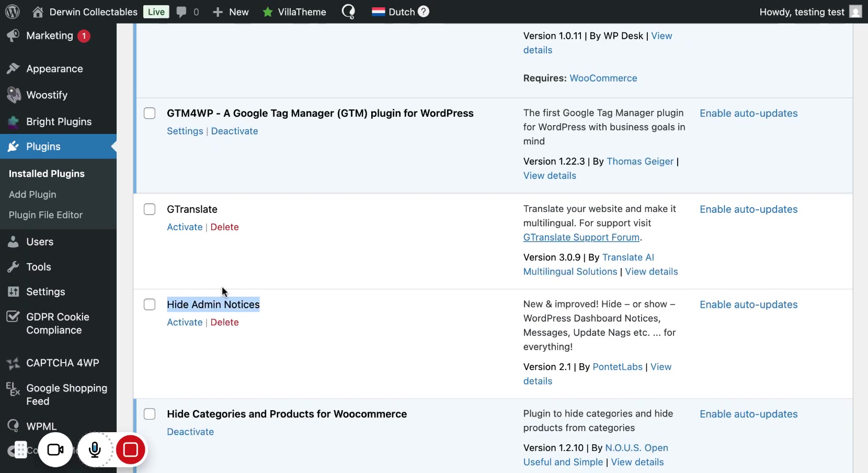Open the comments bubble icon
Image resolution: width=868 pixels, height=473 pixels.
pos(181,12)
